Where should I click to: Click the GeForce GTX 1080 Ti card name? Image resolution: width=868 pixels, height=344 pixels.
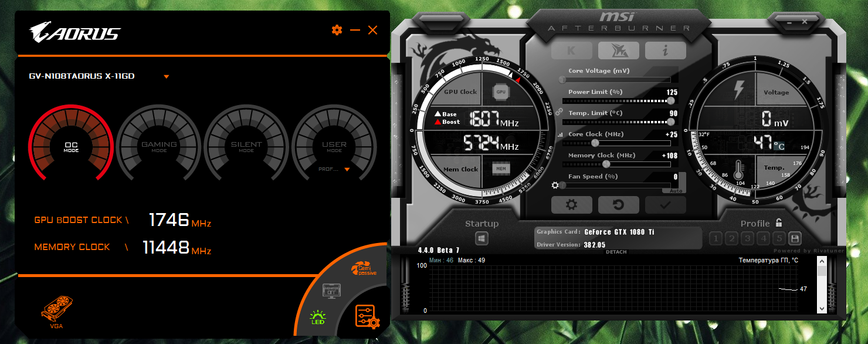619,232
